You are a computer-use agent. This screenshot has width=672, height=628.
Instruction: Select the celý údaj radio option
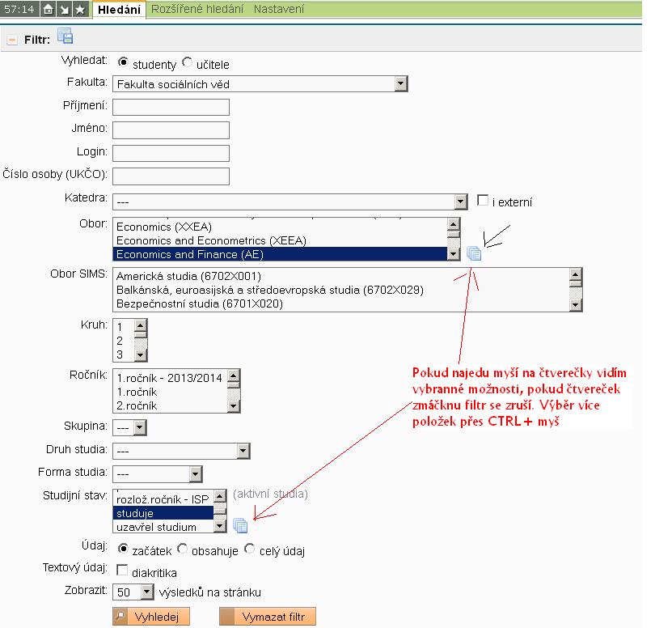249,549
